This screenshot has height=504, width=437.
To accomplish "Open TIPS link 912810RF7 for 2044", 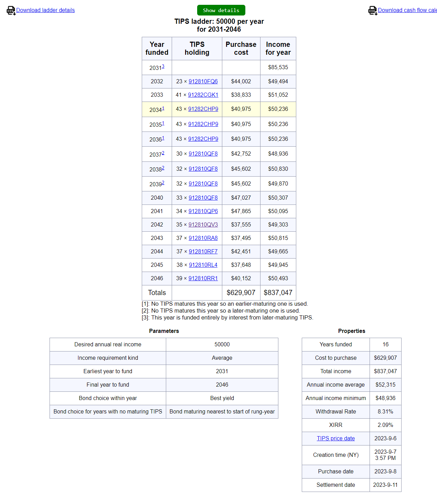I will point(203,252).
